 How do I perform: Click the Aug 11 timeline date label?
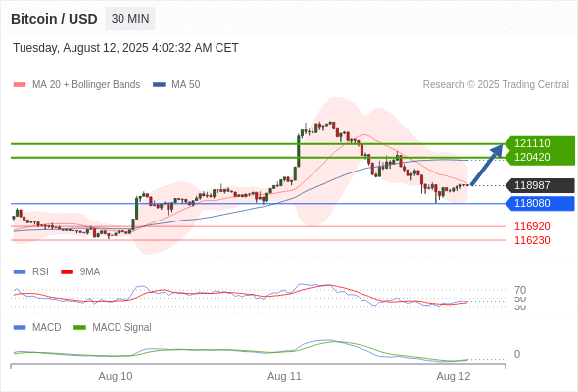pyautogui.click(x=284, y=377)
